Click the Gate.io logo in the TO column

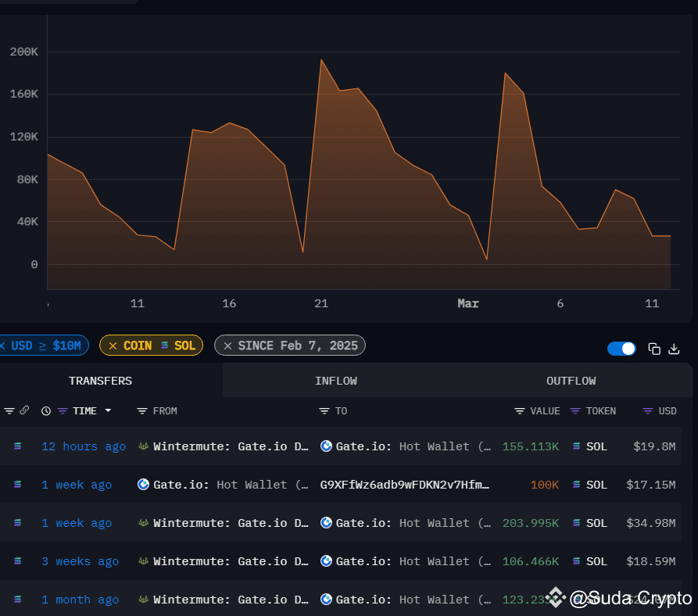(326, 446)
